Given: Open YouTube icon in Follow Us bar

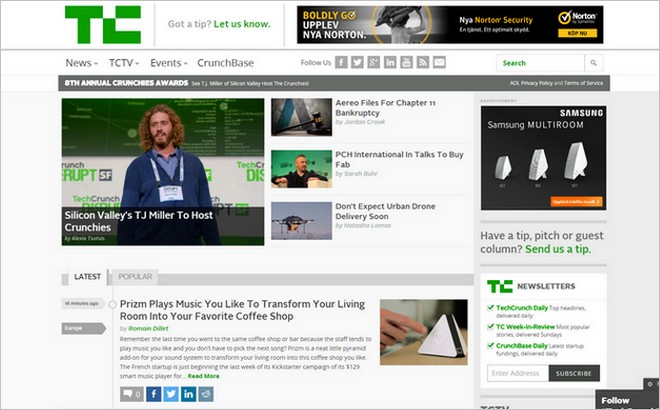Looking at the screenshot, I should (x=407, y=62).
